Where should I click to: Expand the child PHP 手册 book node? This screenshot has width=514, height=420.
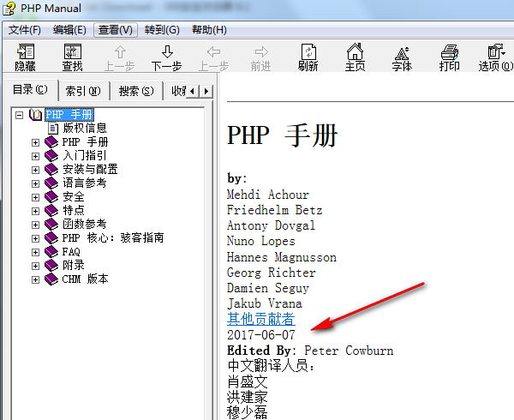(x=35, y=142)
